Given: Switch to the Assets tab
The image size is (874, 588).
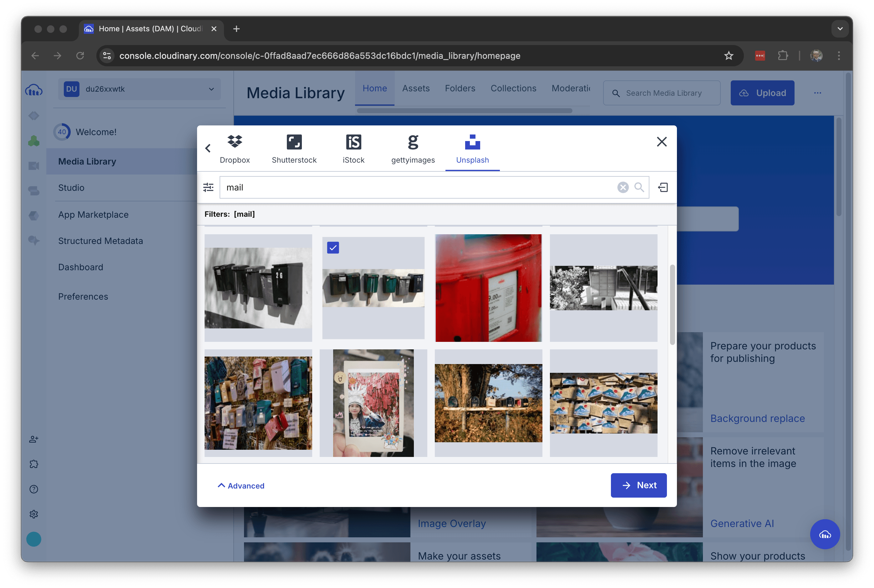Looking at the screenshot, I should tap(416, 89).
